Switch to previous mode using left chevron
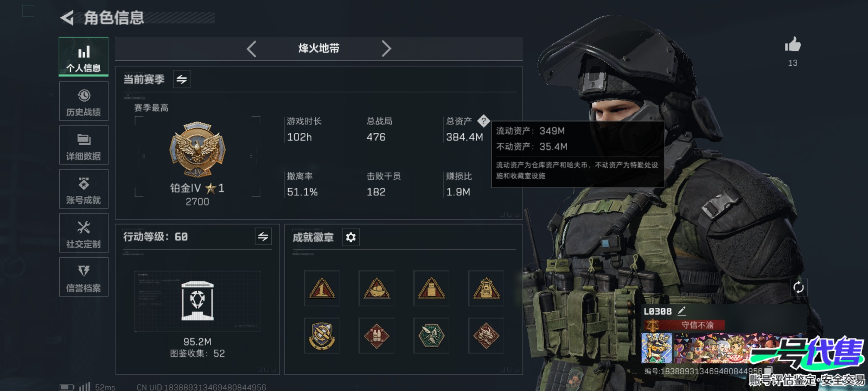 click(x=252, y=49)
